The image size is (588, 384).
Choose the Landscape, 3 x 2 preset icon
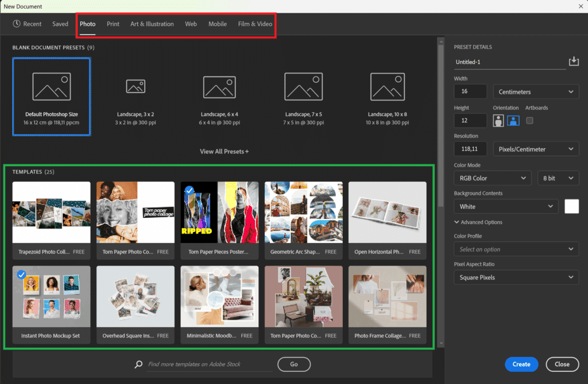point(136,87)
